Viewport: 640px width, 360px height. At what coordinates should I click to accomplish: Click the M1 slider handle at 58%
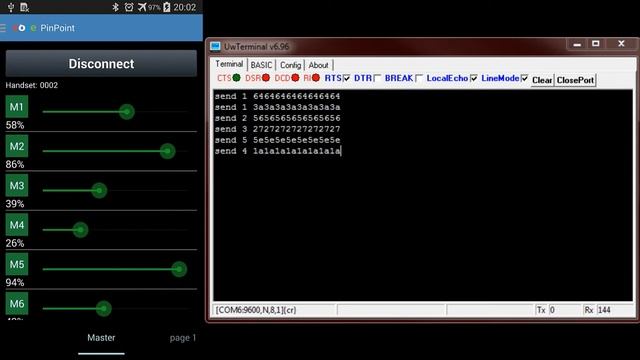click(127, 112)
